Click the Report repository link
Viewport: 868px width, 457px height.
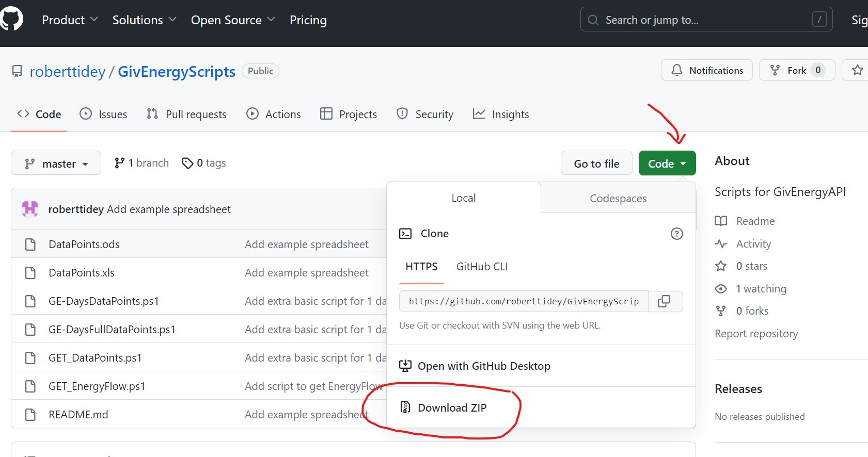(x=756, y=334)
